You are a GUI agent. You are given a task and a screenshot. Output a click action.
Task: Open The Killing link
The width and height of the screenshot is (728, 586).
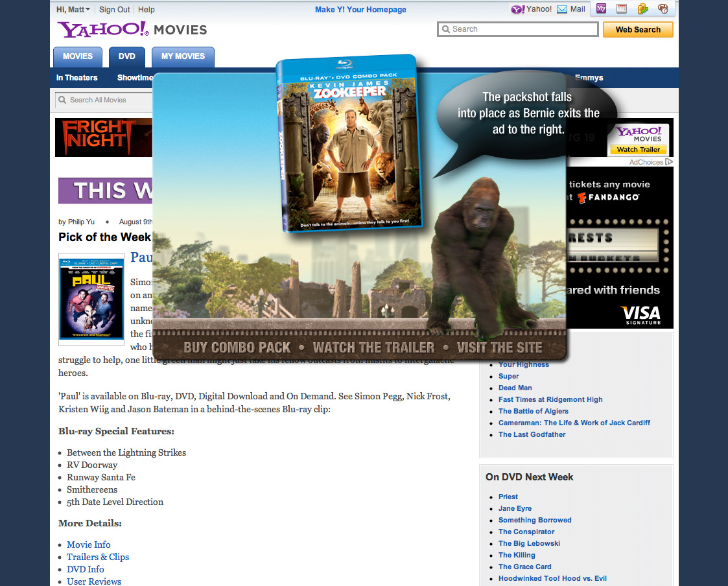(x=517, y=554)
